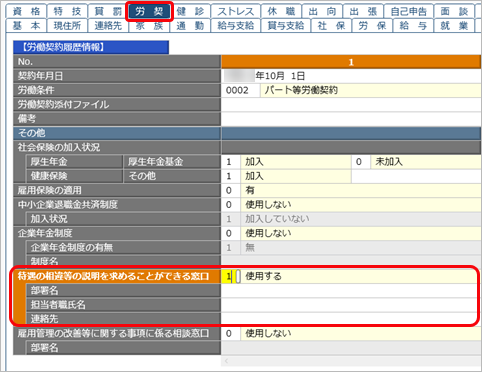The width and height of the screenshot is (482, 372).
Task: Click the 健康保険 code field
Action: click(231, 176)
